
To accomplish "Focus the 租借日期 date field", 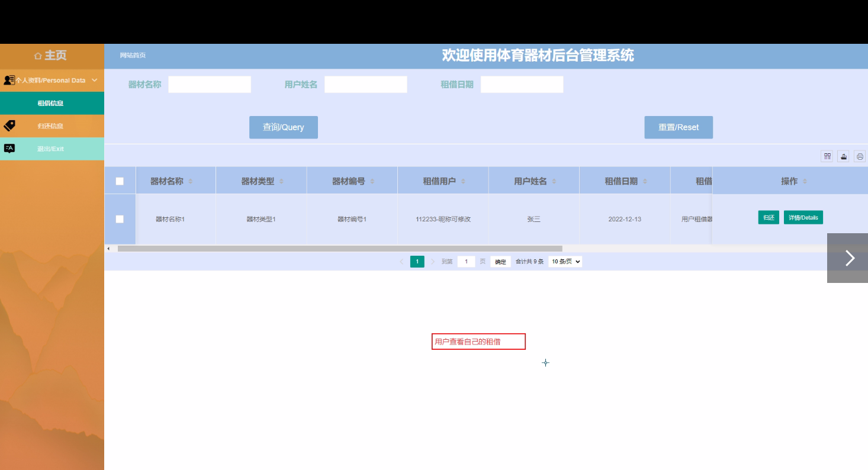I will 522,85.
